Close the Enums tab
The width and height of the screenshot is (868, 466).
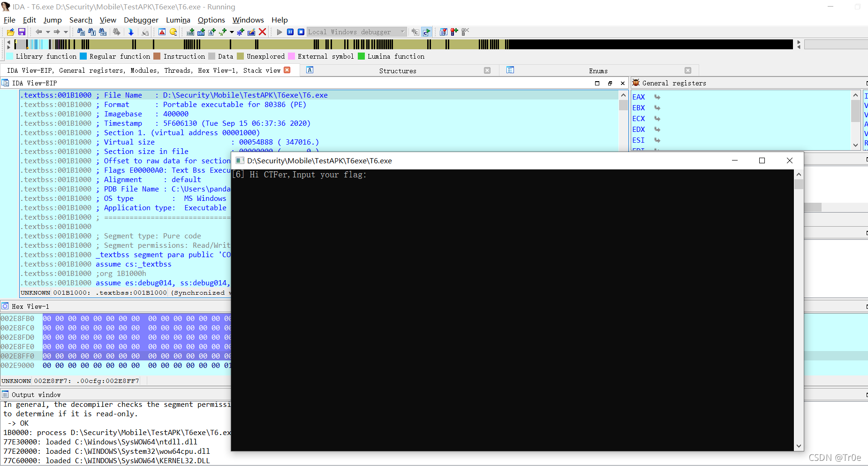tap(688, 70)
